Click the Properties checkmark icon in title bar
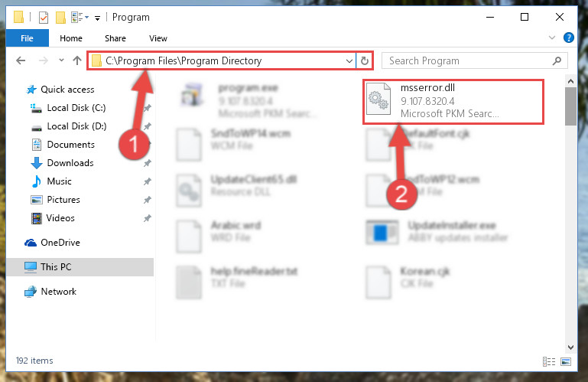Viewport: 588px width, 382px height. tap(44, 18)
